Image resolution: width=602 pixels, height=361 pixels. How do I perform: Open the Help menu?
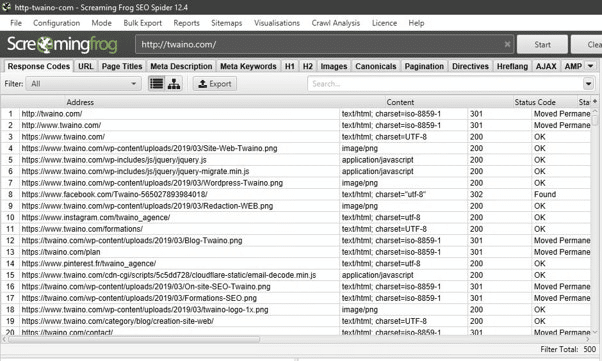point(416,23)
